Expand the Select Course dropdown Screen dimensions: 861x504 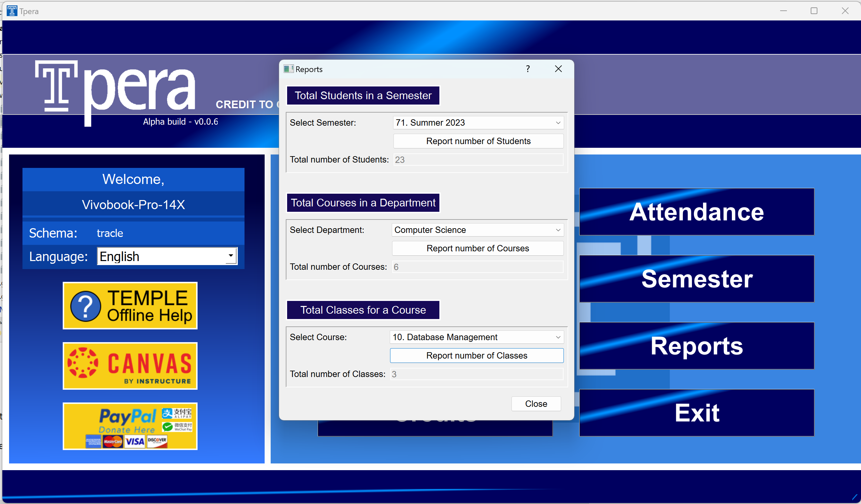tap(477, 337)
